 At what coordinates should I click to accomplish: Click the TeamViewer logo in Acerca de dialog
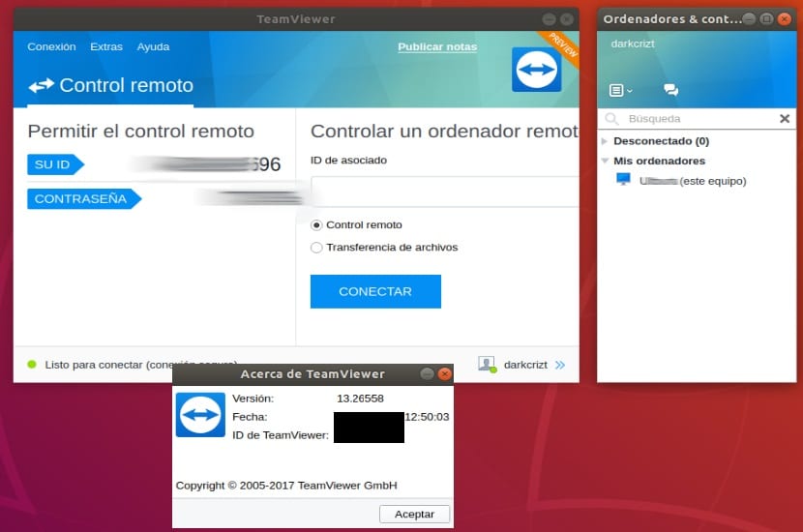200,415
